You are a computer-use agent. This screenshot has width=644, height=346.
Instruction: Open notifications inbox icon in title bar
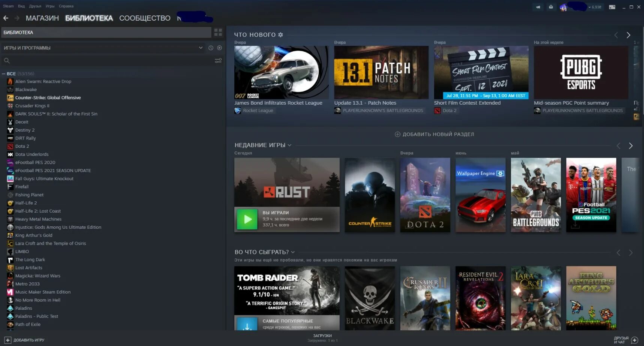[x=551, y=7]
